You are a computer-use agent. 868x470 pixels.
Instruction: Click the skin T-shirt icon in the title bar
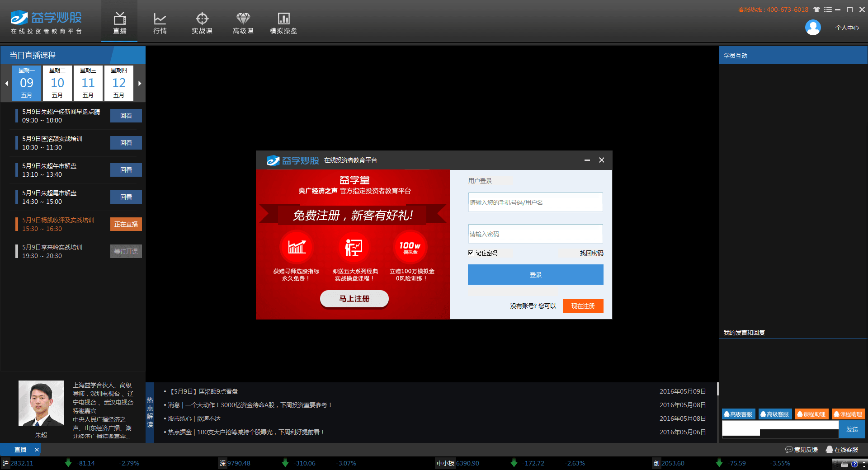tap(816, 9)
